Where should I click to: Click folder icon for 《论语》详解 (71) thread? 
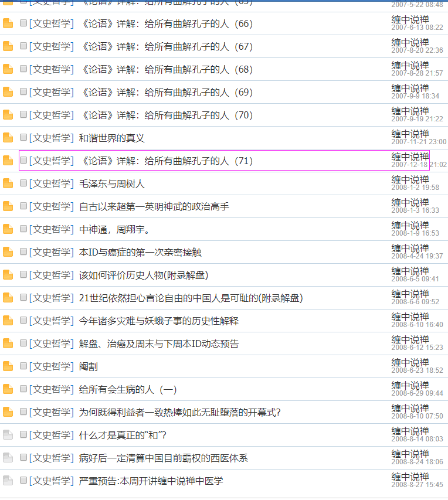point(8,161)
